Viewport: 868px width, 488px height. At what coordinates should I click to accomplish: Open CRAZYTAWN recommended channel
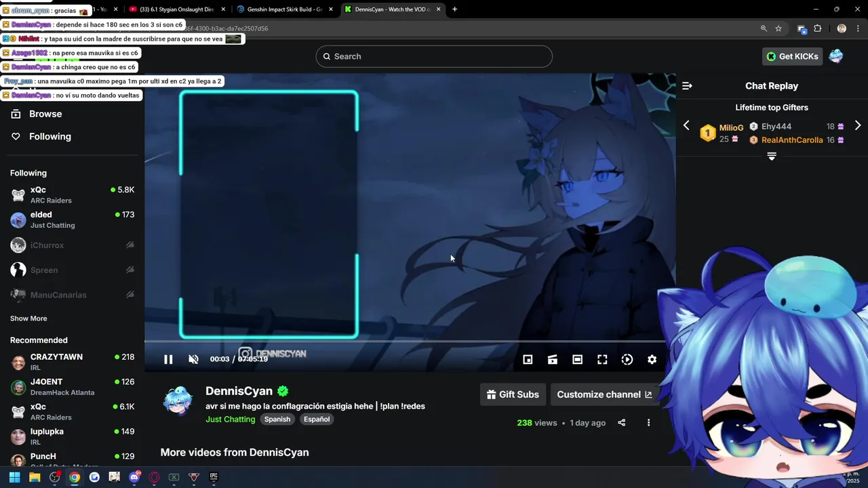point(72,362)
